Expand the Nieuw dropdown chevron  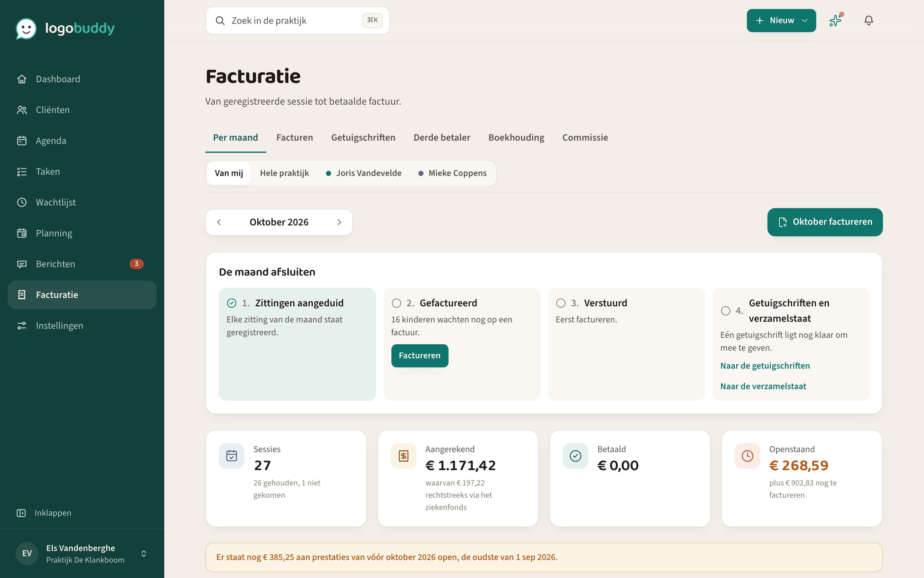click(805, 21)
